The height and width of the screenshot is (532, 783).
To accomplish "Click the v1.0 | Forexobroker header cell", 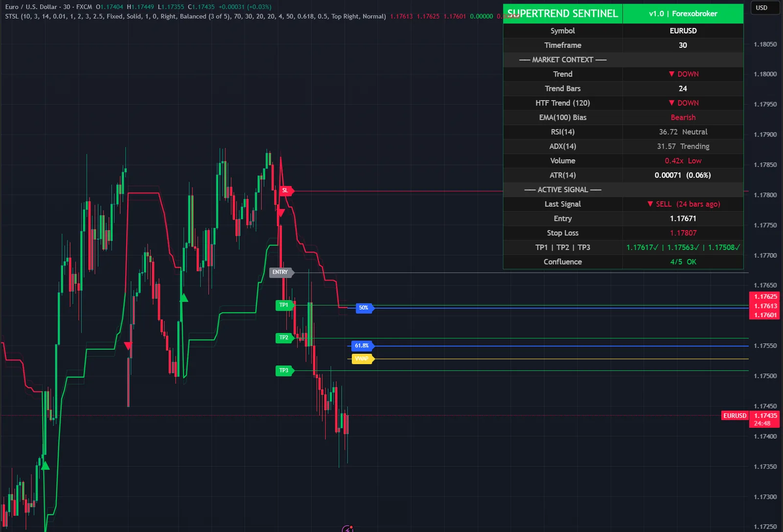I will tap(683, 14).
